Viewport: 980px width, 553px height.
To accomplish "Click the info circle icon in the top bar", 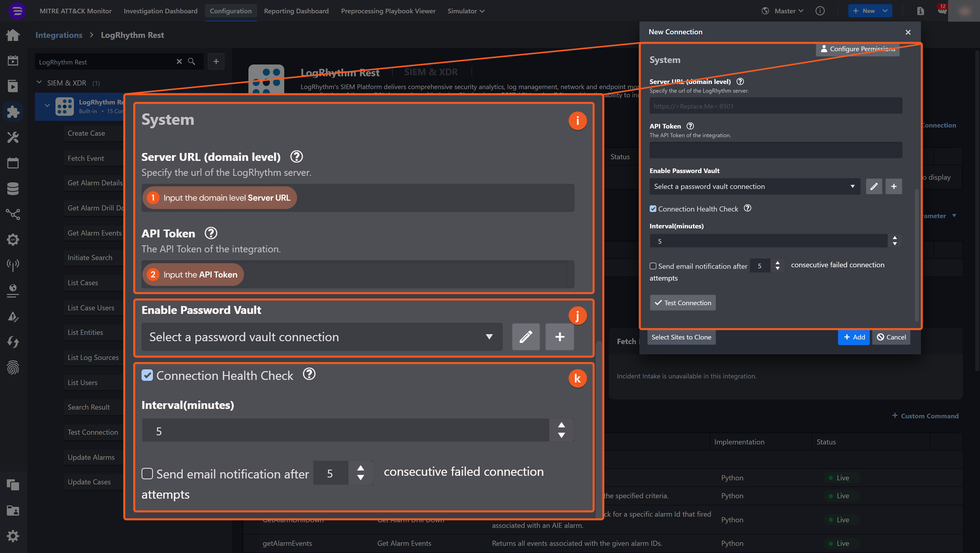I will [820, 11].
